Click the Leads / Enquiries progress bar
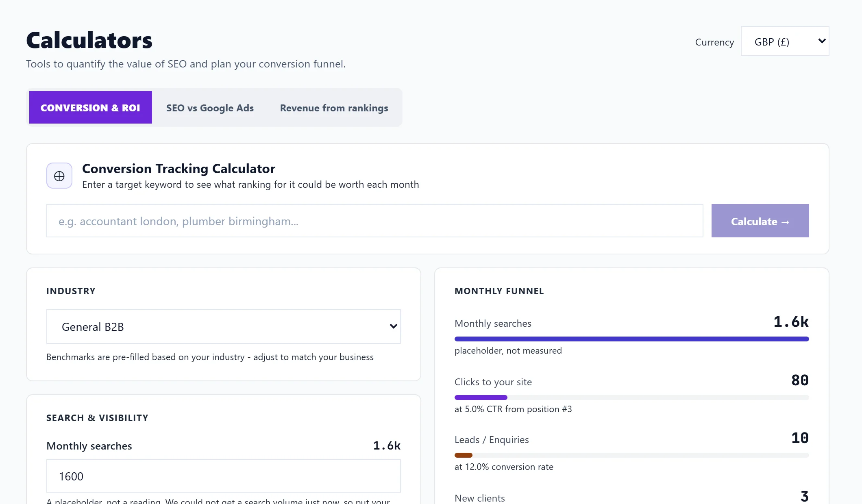The width and height of the screenshot is (862, 504). click(631, 455)
